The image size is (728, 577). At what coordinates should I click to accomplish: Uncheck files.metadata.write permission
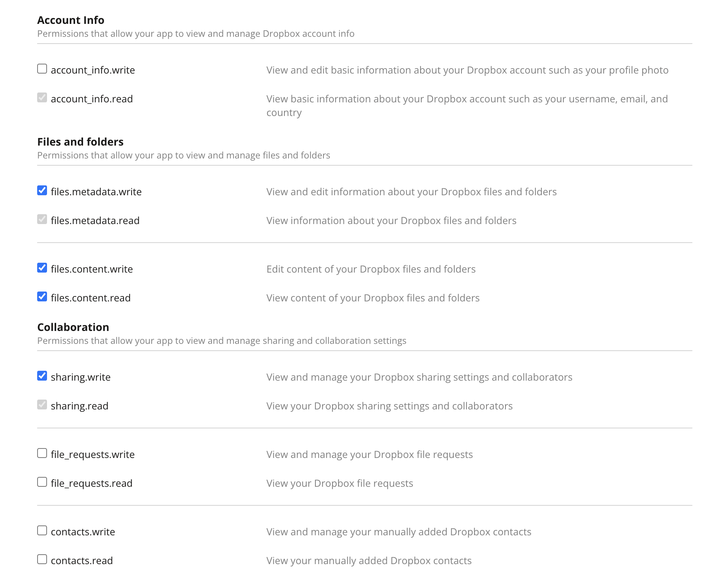(x=42, y=191)
